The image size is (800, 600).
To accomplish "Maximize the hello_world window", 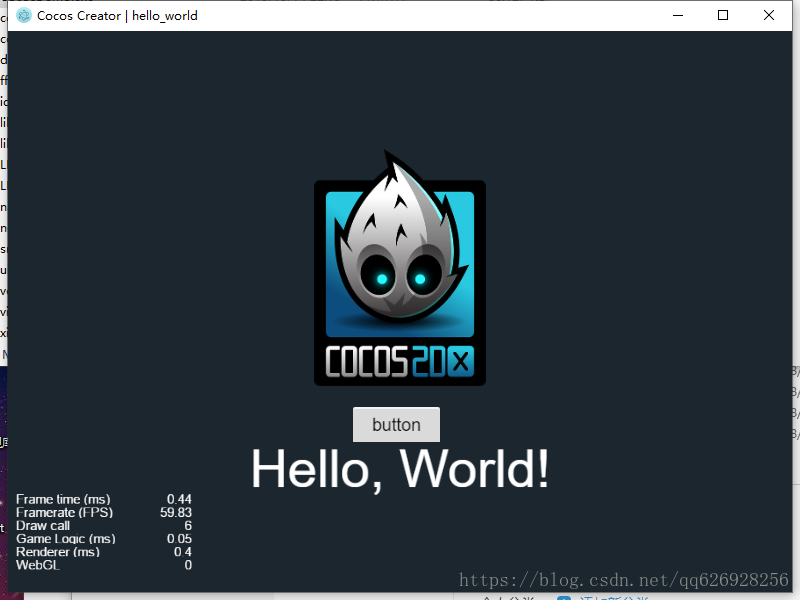I will tap(722, 15).
